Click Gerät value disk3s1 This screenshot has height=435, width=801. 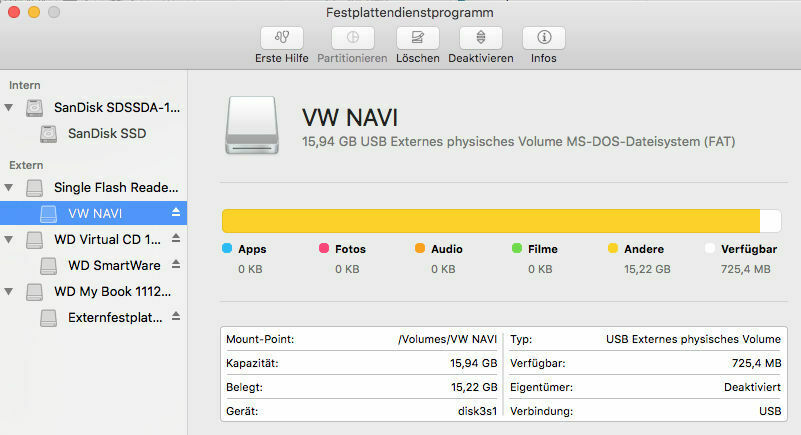[x=478, y=411]
